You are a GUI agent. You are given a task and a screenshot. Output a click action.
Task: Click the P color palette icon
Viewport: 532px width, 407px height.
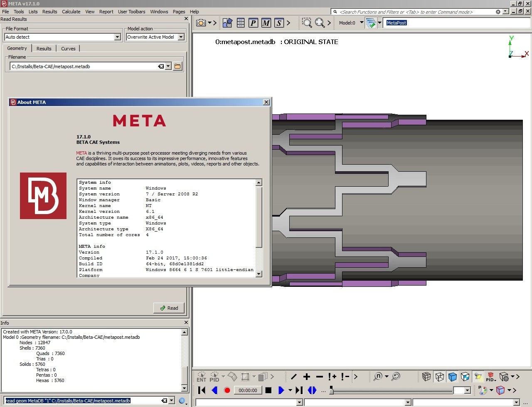483,390
